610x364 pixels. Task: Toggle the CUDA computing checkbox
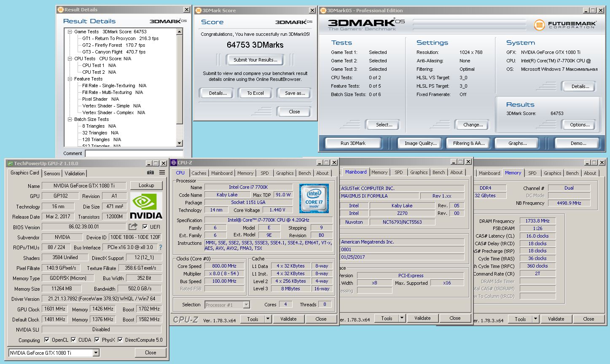[x=74, y=340]
